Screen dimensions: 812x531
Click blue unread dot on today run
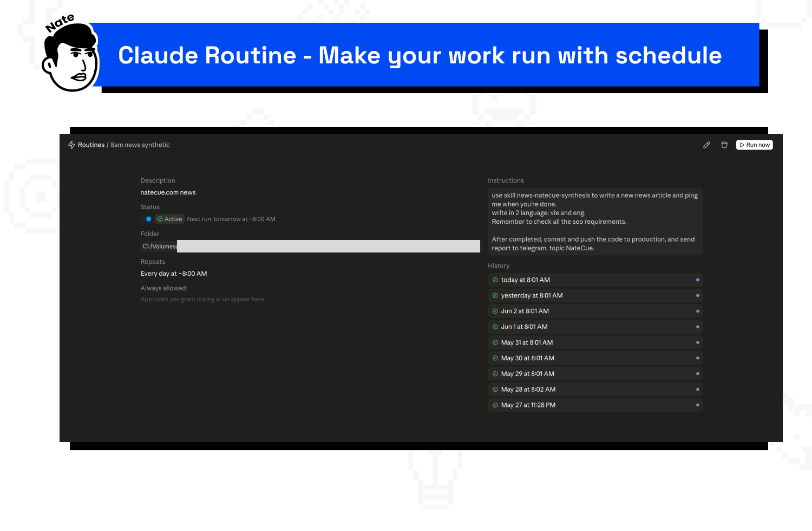(x=698, y=280)
